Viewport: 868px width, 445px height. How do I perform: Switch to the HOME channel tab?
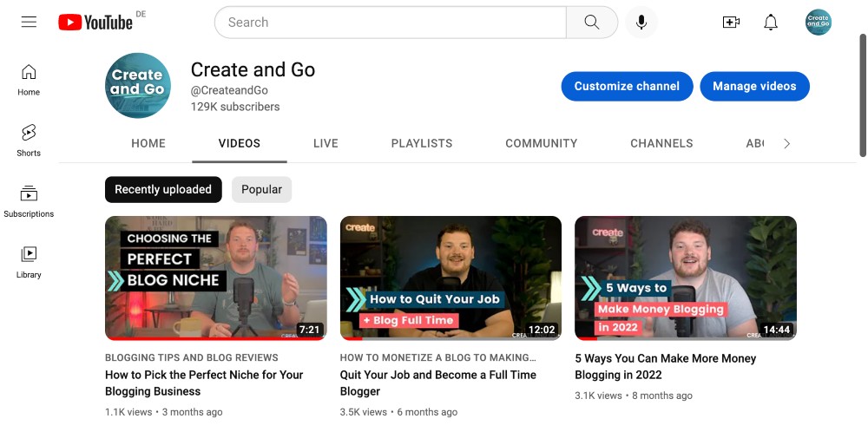[x=148, y=143]
